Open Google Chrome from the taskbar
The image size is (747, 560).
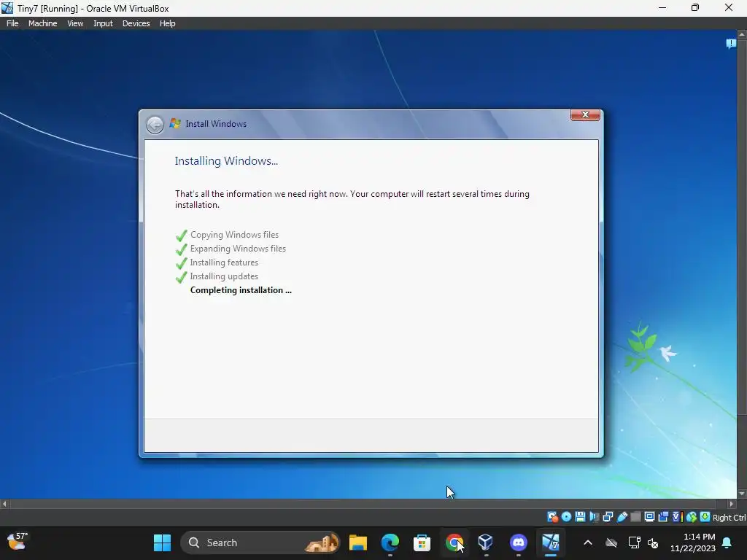[x=454, y=542]
